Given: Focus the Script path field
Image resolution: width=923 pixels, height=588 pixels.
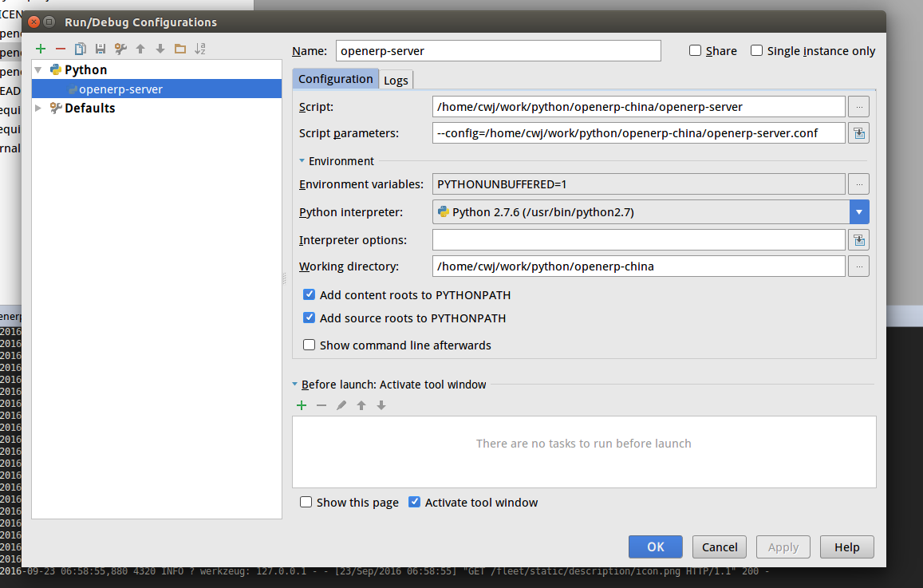Looking at the screenshot, I should click(639, 107).
